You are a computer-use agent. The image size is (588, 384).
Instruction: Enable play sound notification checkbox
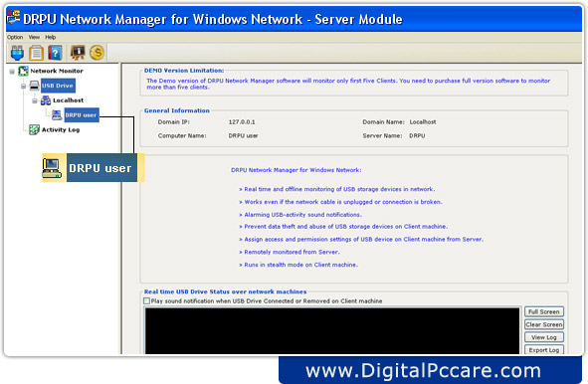tap(146, 300)
